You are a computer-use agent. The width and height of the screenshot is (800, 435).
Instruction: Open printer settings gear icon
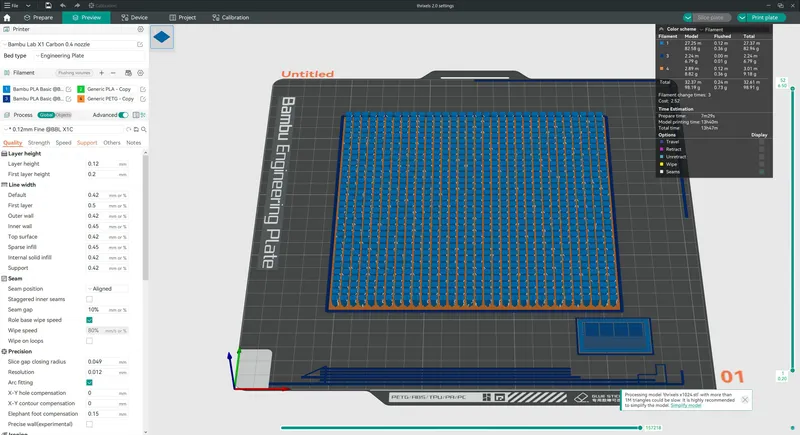pyautogui.click(x=140, y=30)
